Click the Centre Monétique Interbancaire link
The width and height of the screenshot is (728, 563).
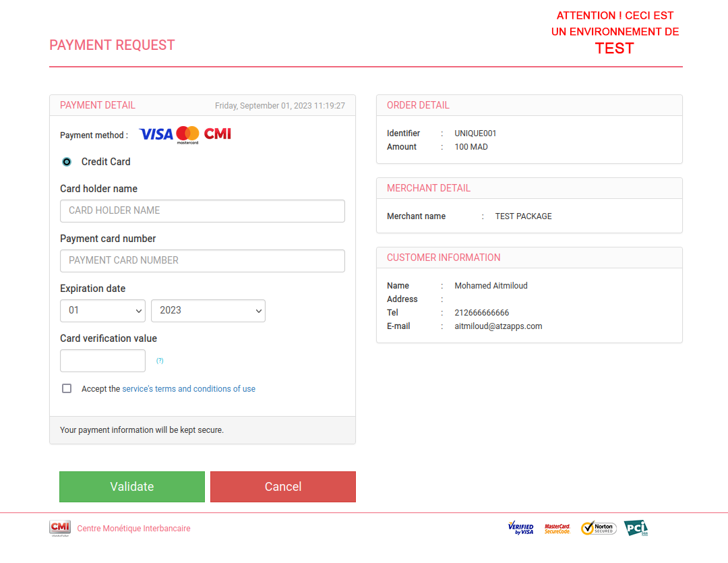[133, 529]
